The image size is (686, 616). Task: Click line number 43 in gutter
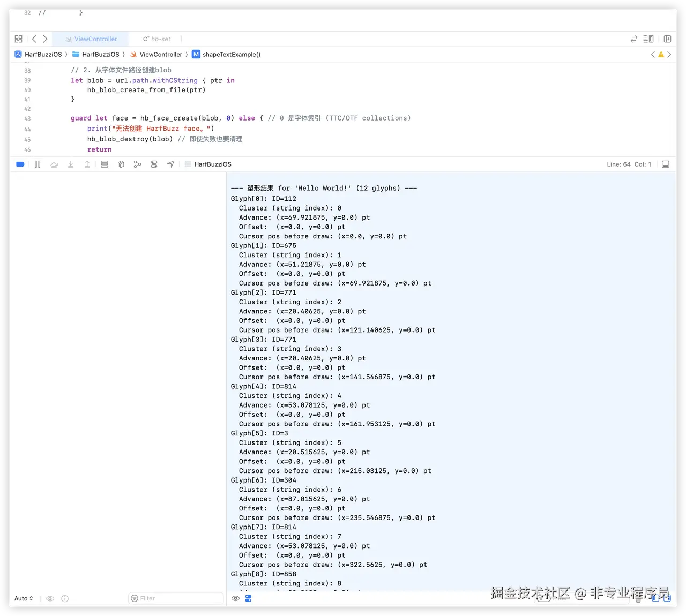coord(27,119)
